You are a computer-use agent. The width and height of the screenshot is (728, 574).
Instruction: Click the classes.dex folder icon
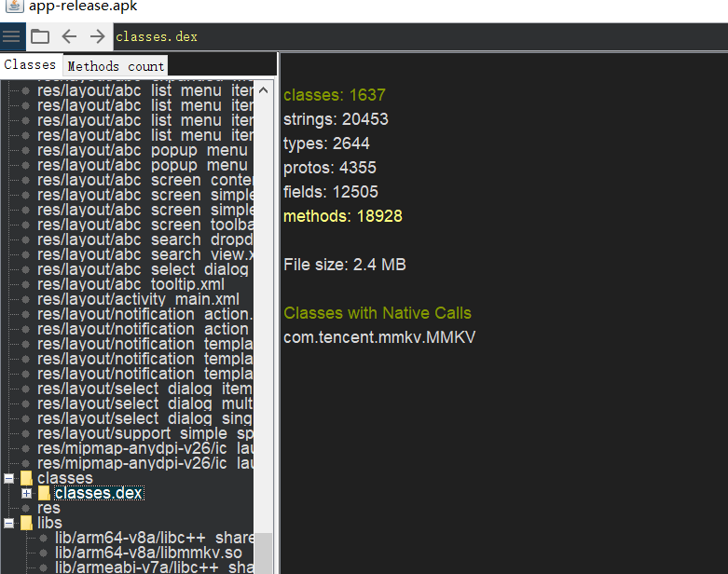coord(44,493)
